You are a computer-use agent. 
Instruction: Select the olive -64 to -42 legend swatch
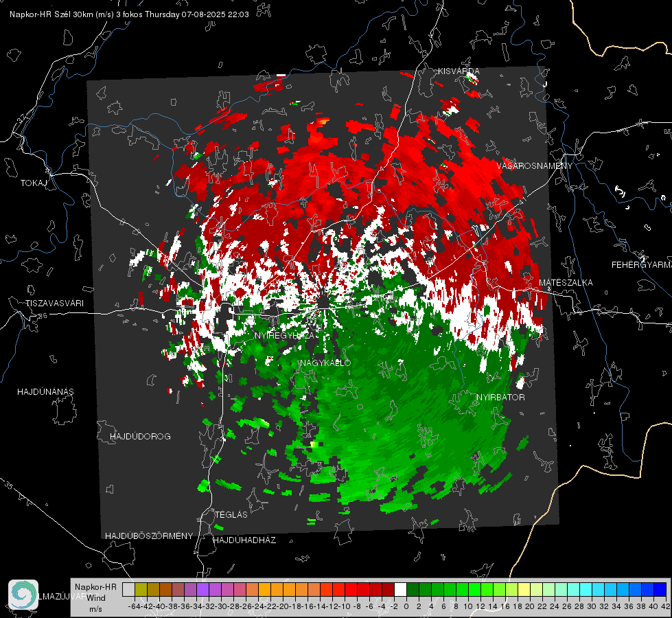click(141, 589)
